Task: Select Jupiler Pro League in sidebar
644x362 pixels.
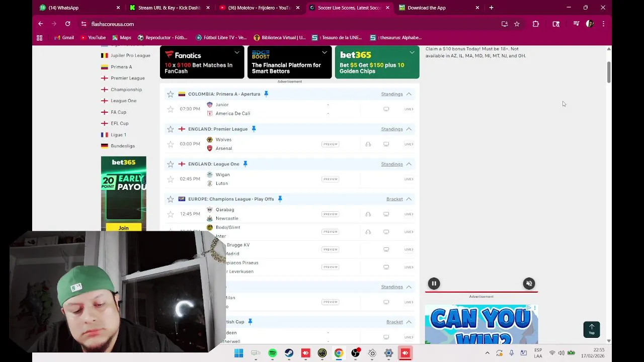Action: pos(126,55)
